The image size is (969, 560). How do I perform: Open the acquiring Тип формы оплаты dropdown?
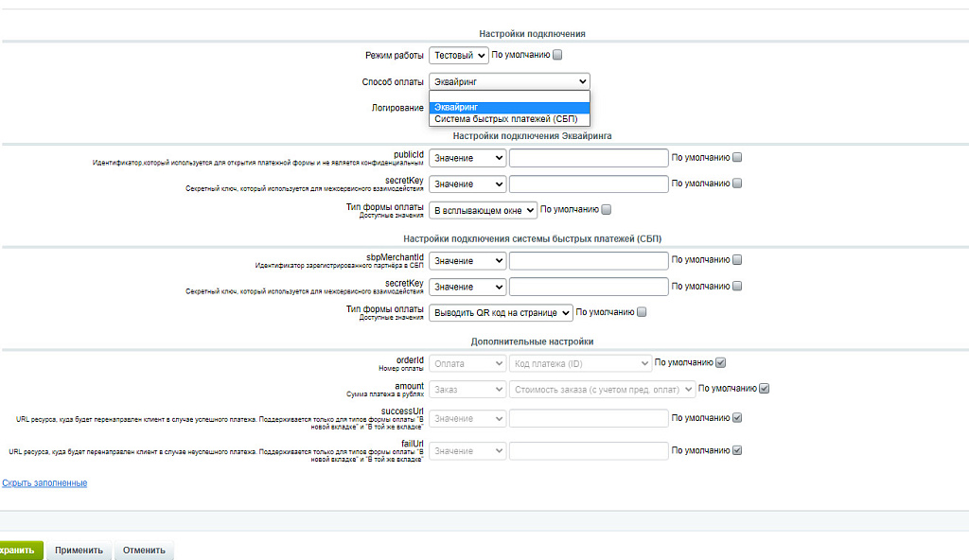coord(483,210)
